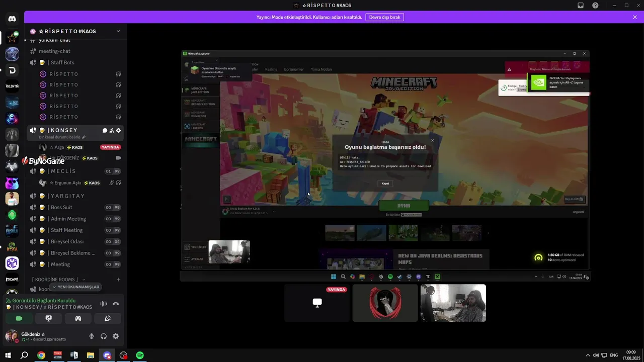Open noise suppression voice icon
This screenshot has height=362, width=644.
[104, 304]
